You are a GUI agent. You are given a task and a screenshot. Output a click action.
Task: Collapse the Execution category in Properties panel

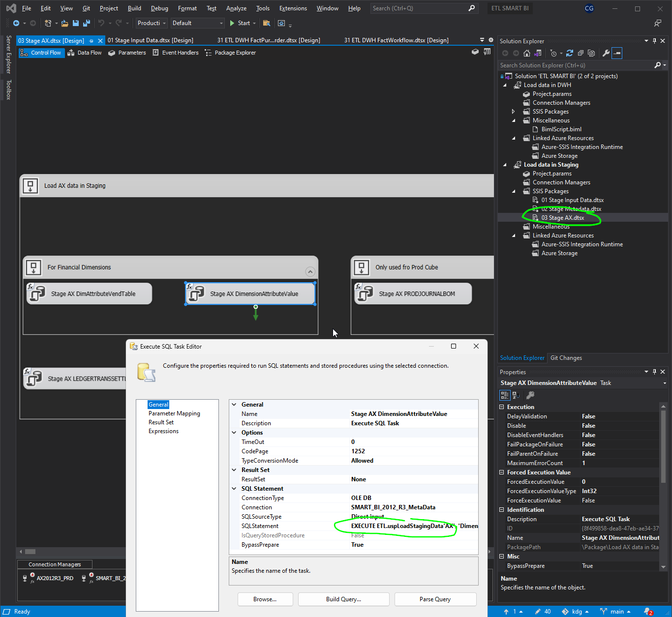pos(502,407)
